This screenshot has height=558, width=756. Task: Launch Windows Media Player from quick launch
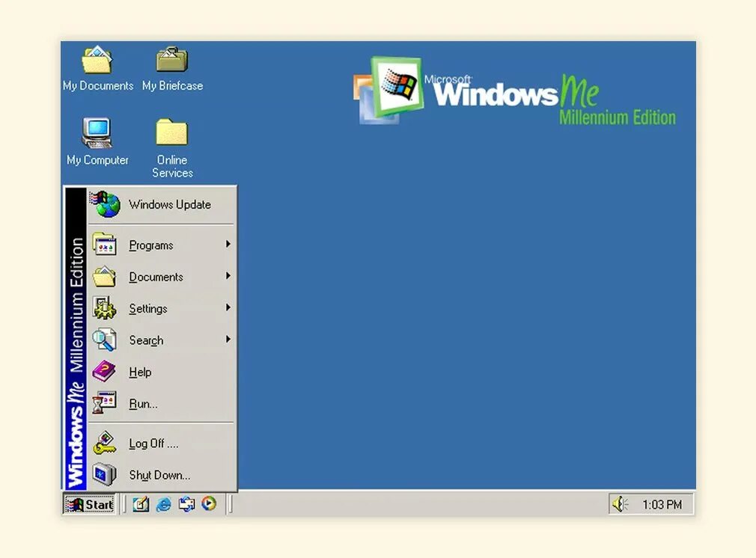[209, 504]
